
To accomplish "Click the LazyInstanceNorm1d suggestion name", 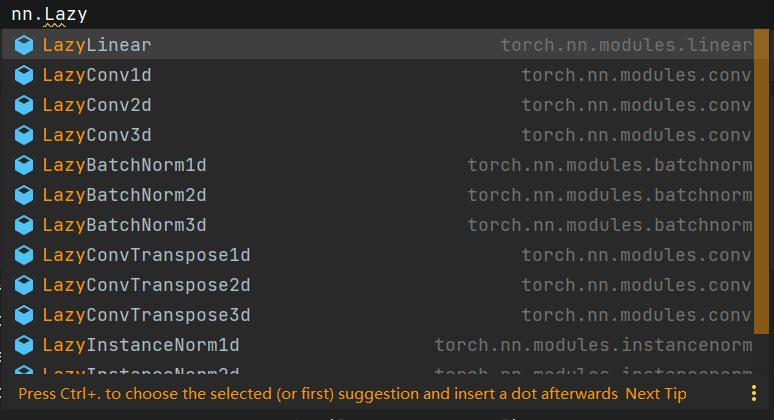I will tap(141, 345).
